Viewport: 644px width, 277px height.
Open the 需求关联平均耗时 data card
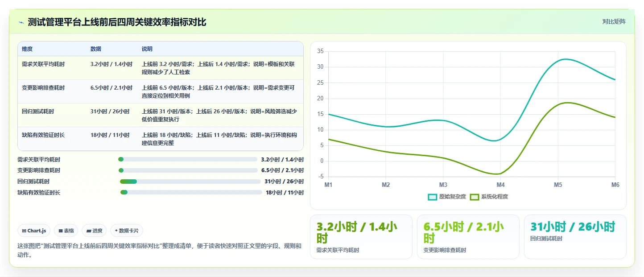click(361, 237)
